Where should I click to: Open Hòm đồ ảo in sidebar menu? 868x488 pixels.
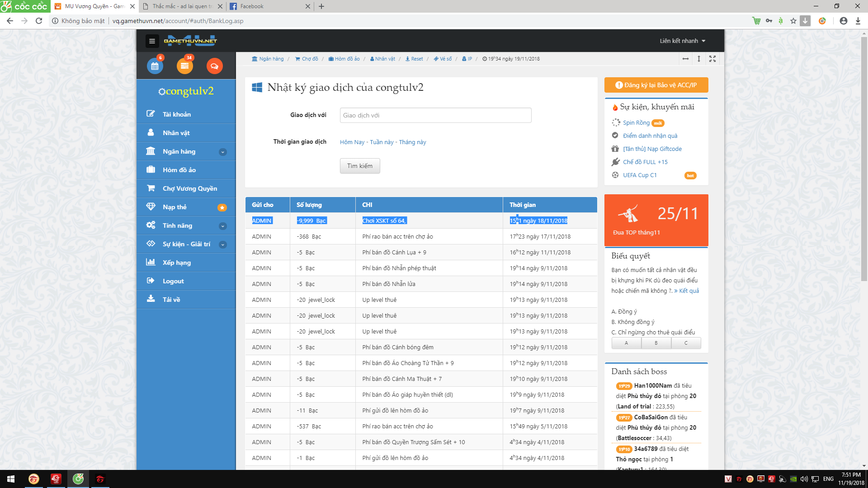(179, 170)
